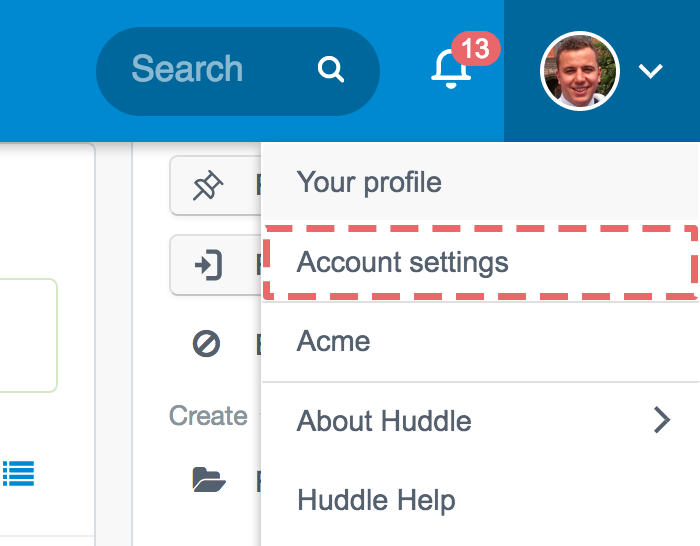700x546 pixels.
Task: Expand the About Huddle submenu arrow
Action: pos(662,420)
